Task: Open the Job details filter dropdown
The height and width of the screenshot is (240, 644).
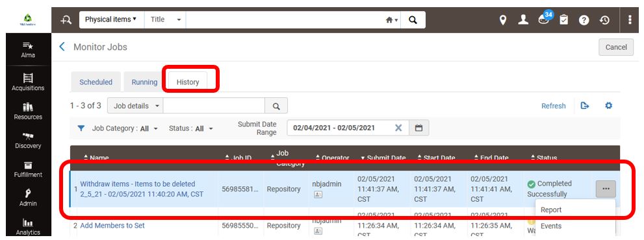Action: click(135, 106)
